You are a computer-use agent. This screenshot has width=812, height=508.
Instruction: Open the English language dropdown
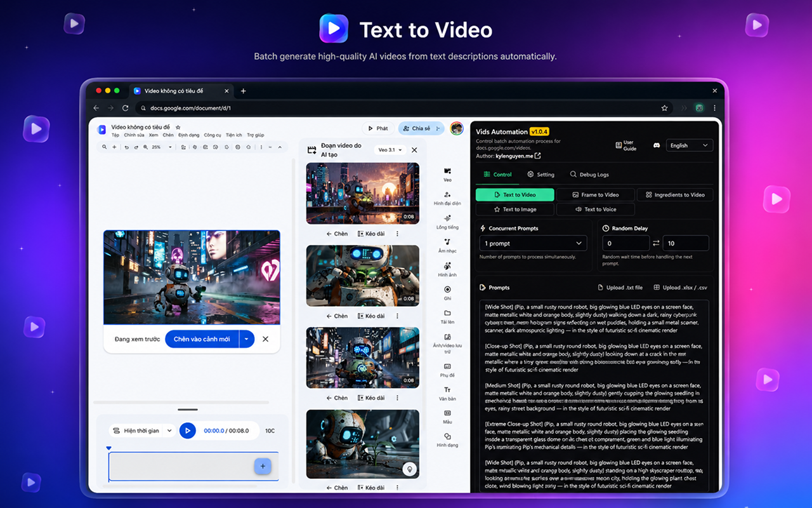point(689,145)
